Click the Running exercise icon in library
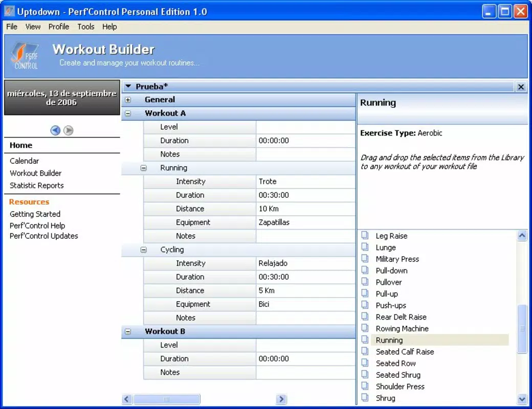Screen dimensions: 532x409 365,339
